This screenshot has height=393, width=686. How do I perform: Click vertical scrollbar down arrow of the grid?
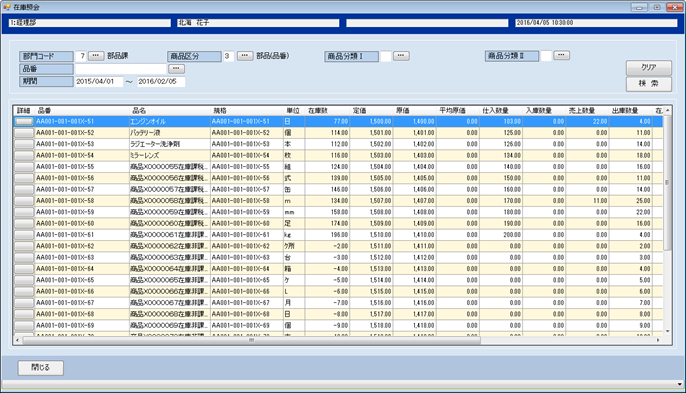tap(668, 331)
